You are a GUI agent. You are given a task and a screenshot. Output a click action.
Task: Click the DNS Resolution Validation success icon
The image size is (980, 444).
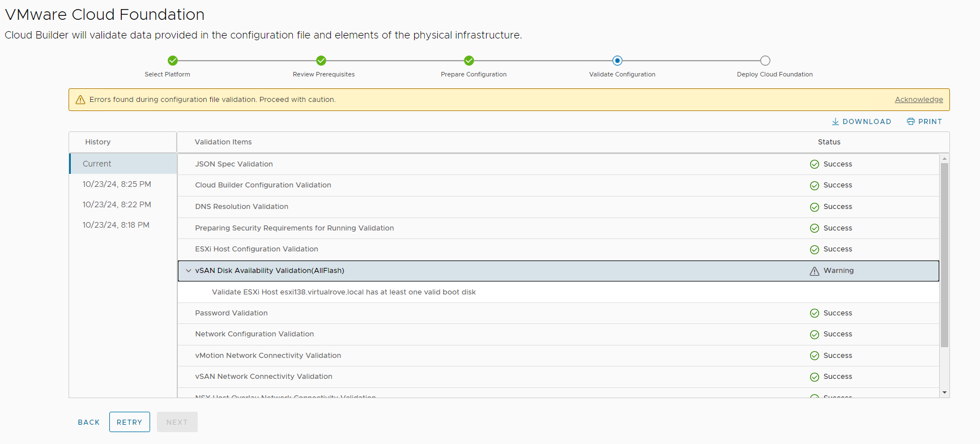click(x=814, y=207)
